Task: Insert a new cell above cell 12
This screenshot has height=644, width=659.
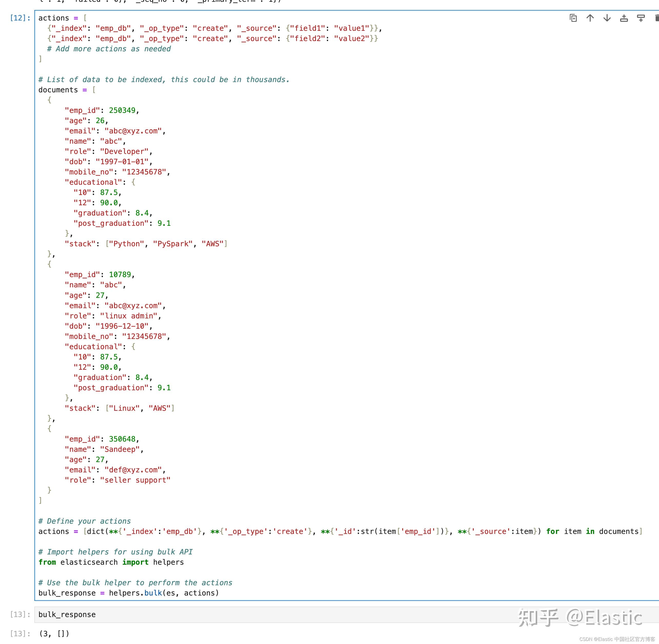Action: (x=624, y=18)
